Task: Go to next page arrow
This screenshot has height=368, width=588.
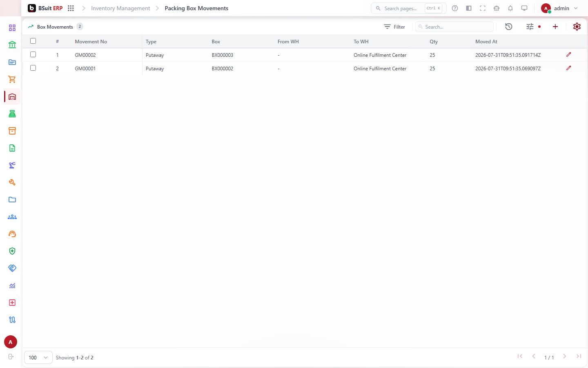Action: point(565,357)
